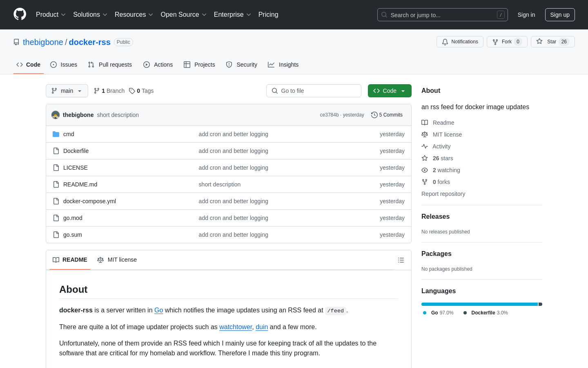Open the 5 Commits link
The image size is (588, 368).
coord(387,115)
